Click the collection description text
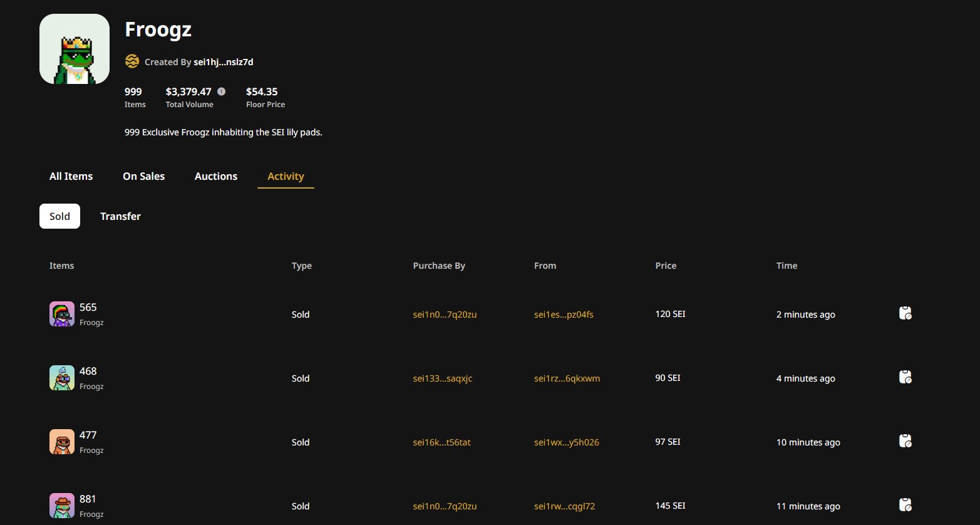 point(224,132)
